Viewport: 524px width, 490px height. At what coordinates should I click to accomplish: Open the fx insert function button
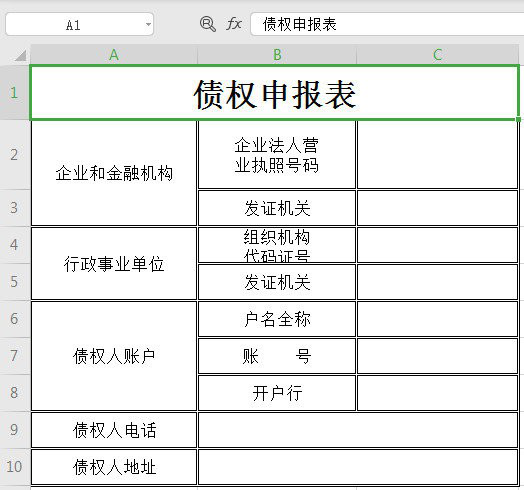(x=234, y=24)
